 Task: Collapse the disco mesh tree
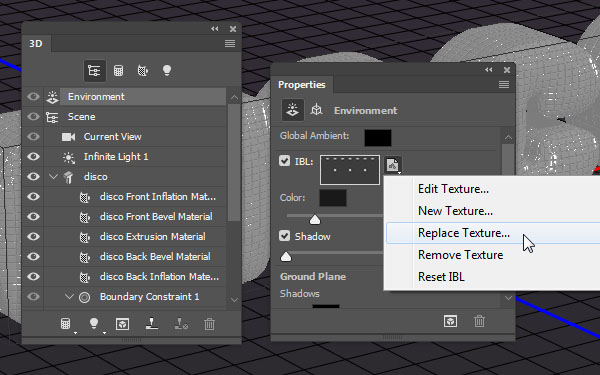tap(53, 176)
